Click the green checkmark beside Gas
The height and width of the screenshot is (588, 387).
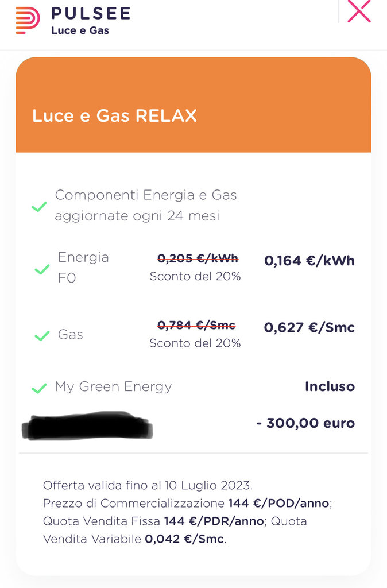(x=42, y=335)
